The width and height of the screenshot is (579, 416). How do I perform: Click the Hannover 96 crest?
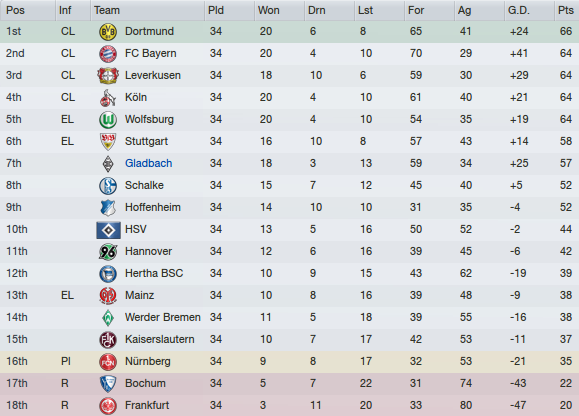point(108,252)
